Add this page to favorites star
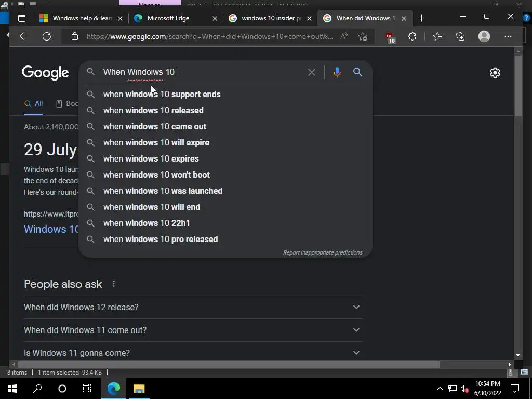Image resolution: width=532 pixels, height=399 pixels. (x=363, y=36)
